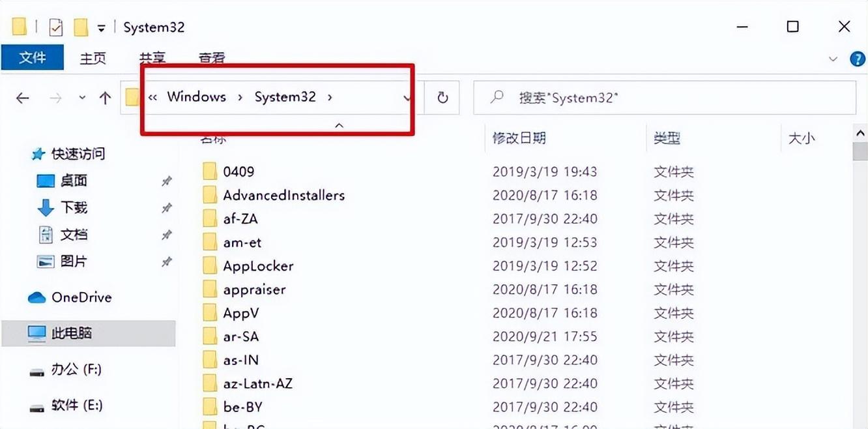The width and height of the screenshot is (868, 429).
Task: Switch to the 共享 ribbon tab
Action: click(x=152, y=58)
